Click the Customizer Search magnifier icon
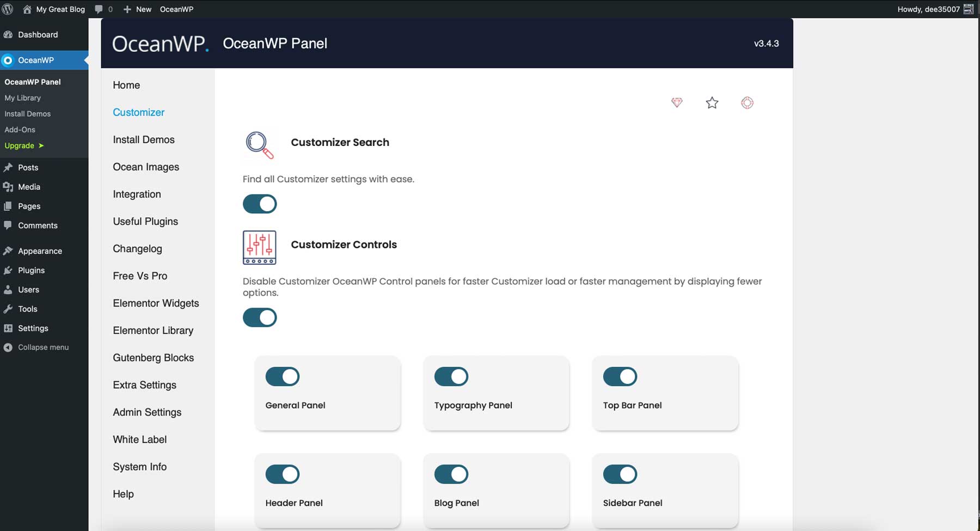Screen dimensions: 980x531 coord(259,145)
